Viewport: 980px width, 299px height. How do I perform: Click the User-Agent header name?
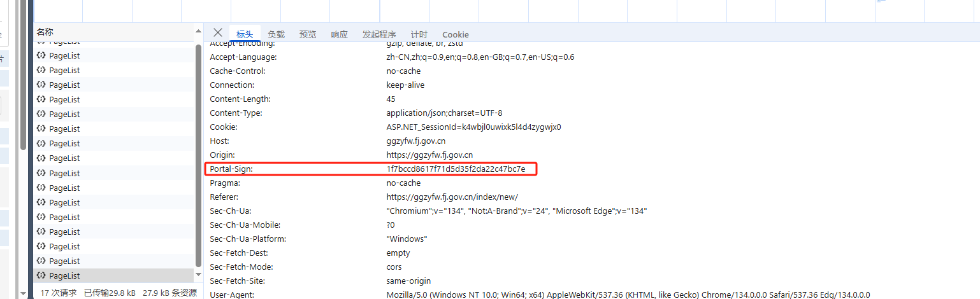click(x=232, y=295)
